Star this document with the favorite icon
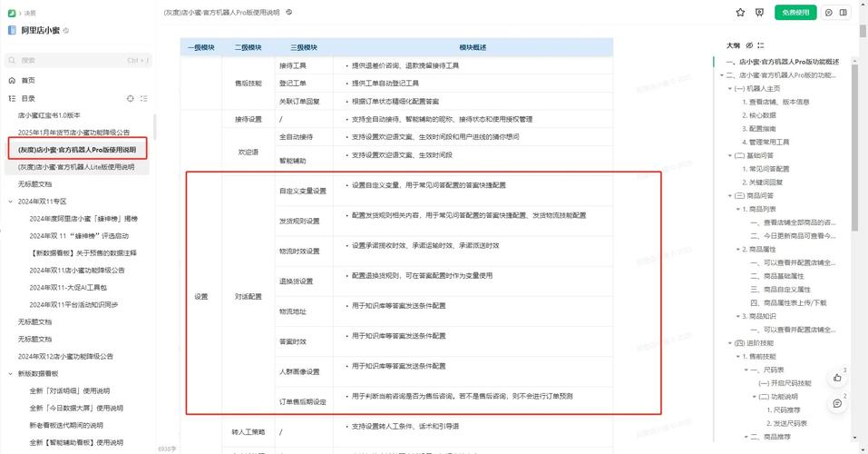The height and width of the screenshot is (454, 868). 740,12
